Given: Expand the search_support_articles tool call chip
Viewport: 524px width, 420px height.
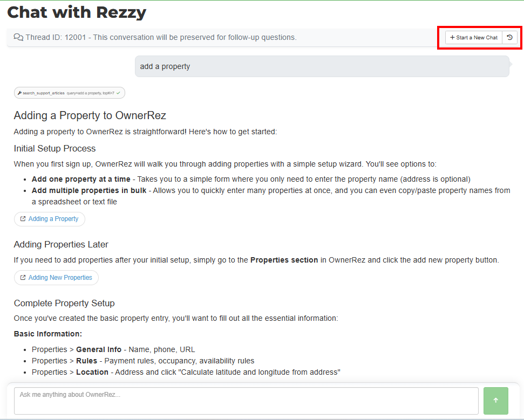Looking at the screenshot, I should pyautogui.click(x=69, y=93).
